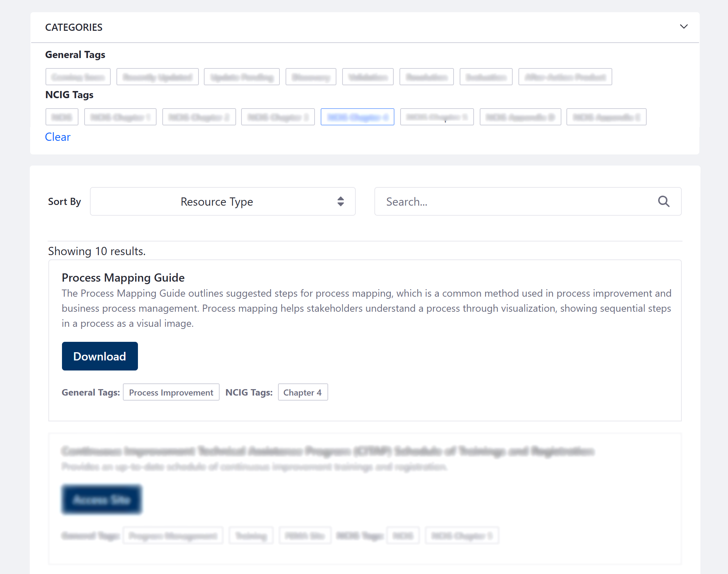Enable the first NCIG tag filter
728x574 pixels.
click(x=62, y=117)
